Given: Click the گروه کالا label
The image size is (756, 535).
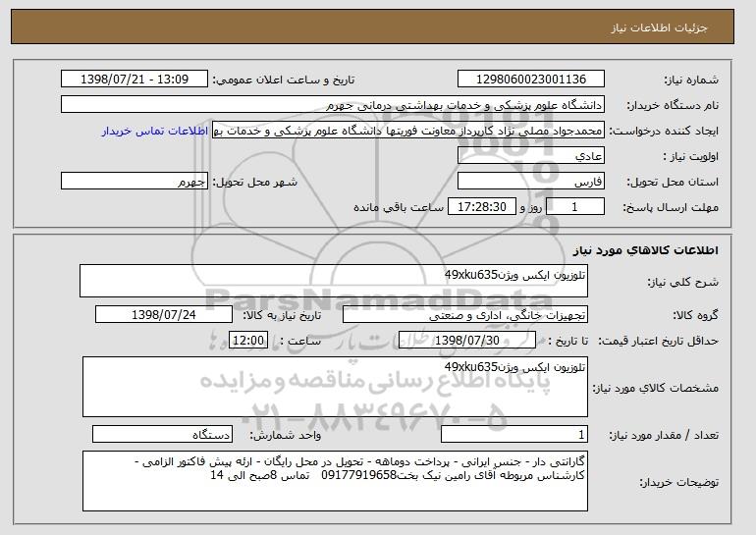Looking at the screenshot, I should [x=695, y=316].
